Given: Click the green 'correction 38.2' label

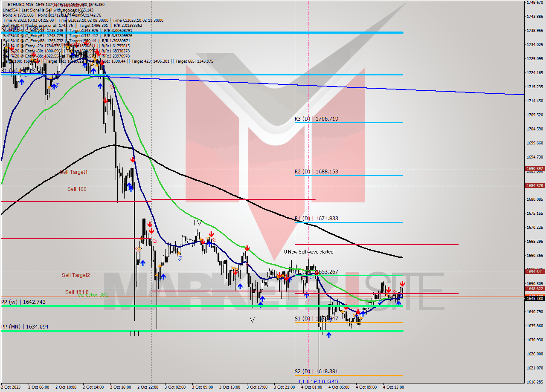Looking at the screenshot, I should pyautogui.click(x=93, y=295).
